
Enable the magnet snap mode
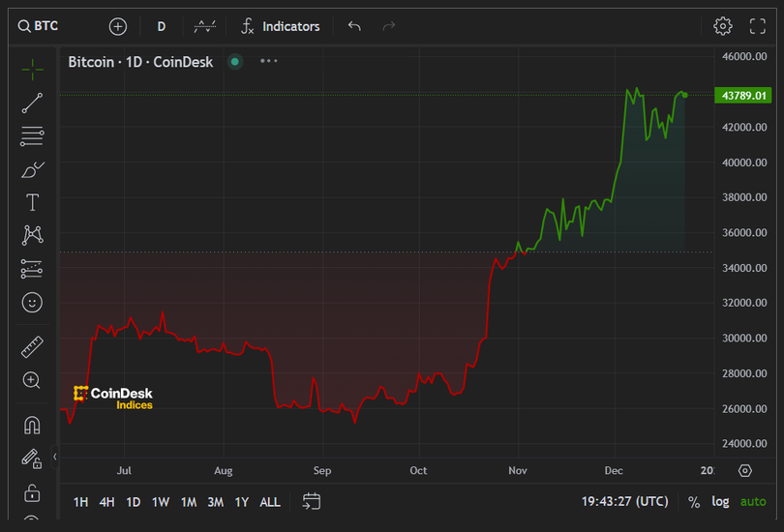pyautogui.click(x=32, y=425)
